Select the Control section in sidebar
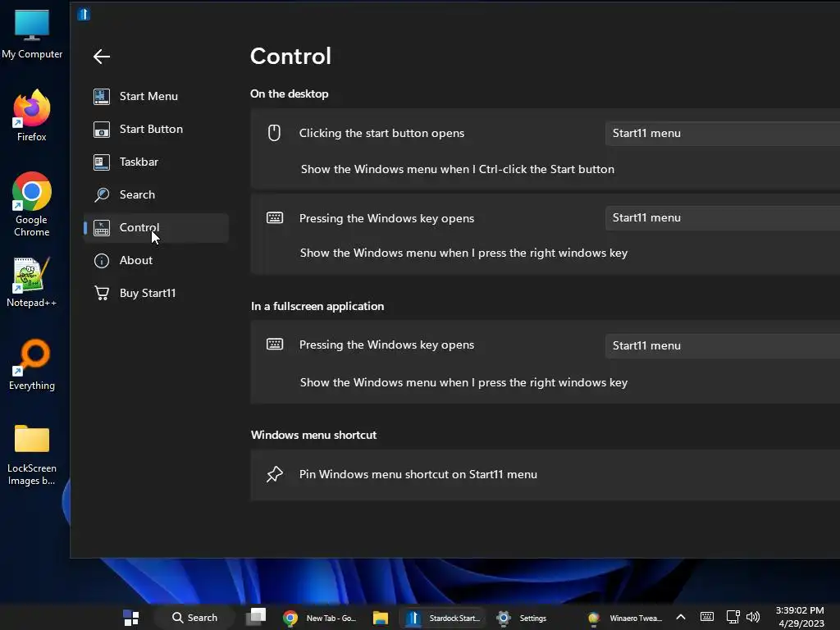The height and width of the screenshot is (630, 840). click(156, 228)
